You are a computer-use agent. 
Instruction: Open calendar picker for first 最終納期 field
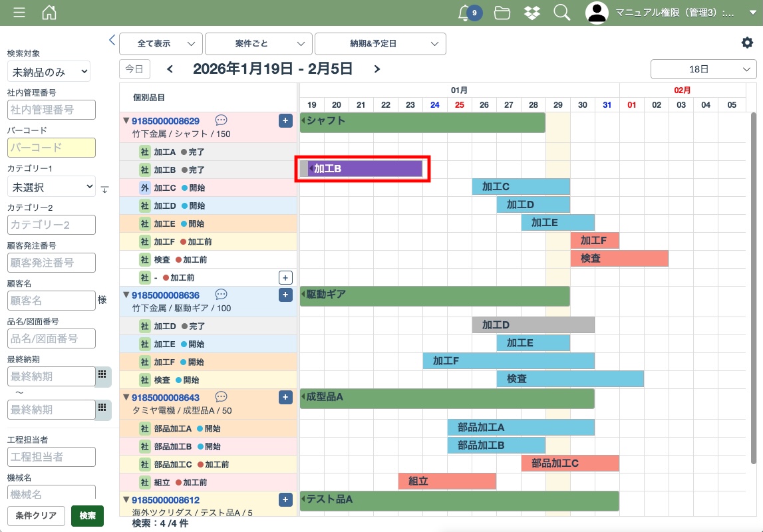102,375
